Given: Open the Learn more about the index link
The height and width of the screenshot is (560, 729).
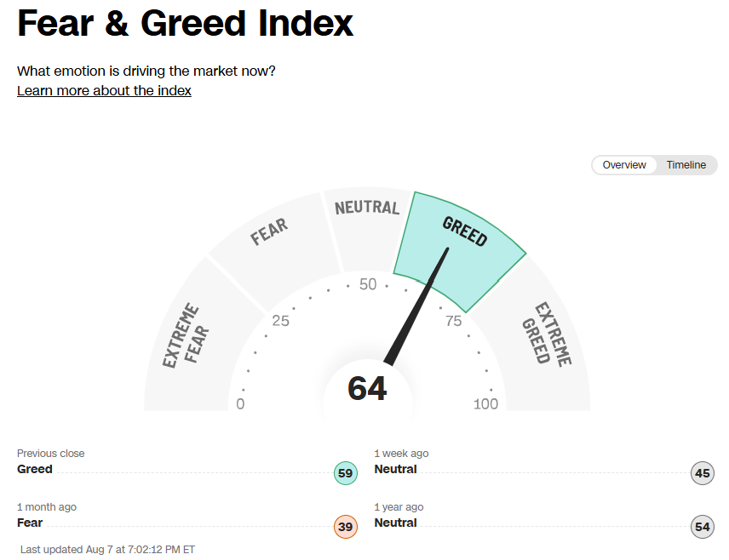Looking at the screenshot, I should click(104, 90).
